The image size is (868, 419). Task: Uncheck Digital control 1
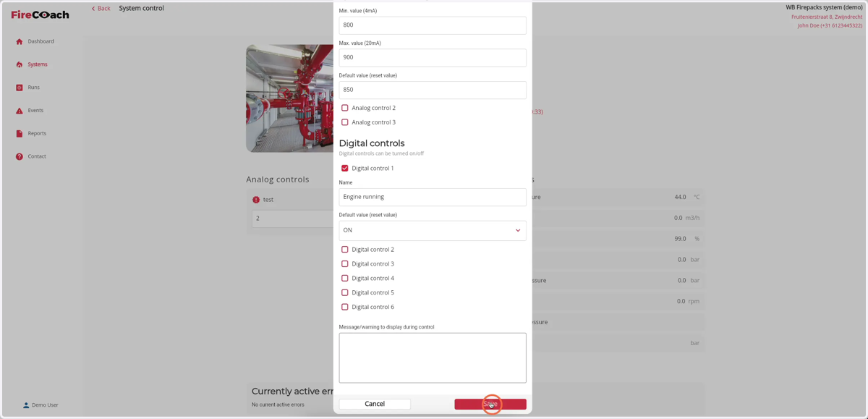(x=345, y=168)
